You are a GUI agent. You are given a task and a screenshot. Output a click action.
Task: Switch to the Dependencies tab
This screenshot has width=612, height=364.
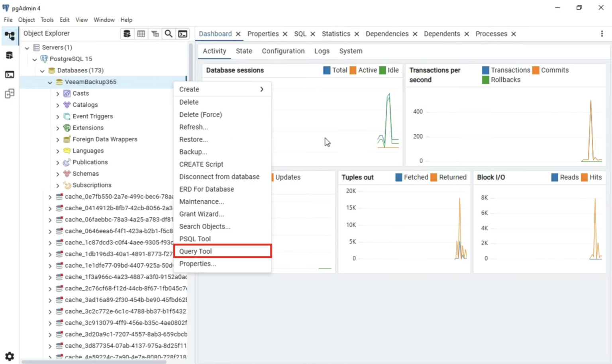point(387,34)
